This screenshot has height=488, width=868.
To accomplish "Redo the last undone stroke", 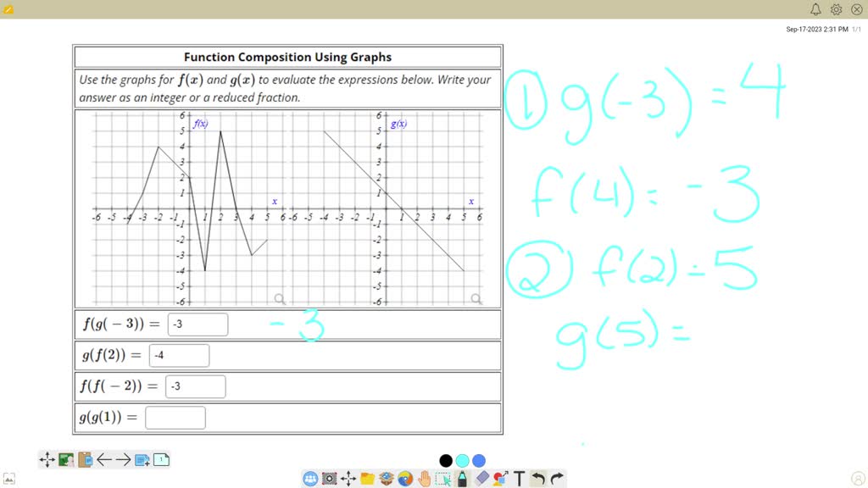I will click(x=558, y=479).
